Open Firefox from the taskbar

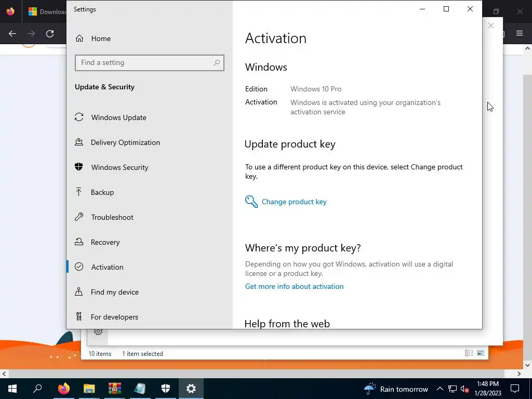click(x=63, y=389)
